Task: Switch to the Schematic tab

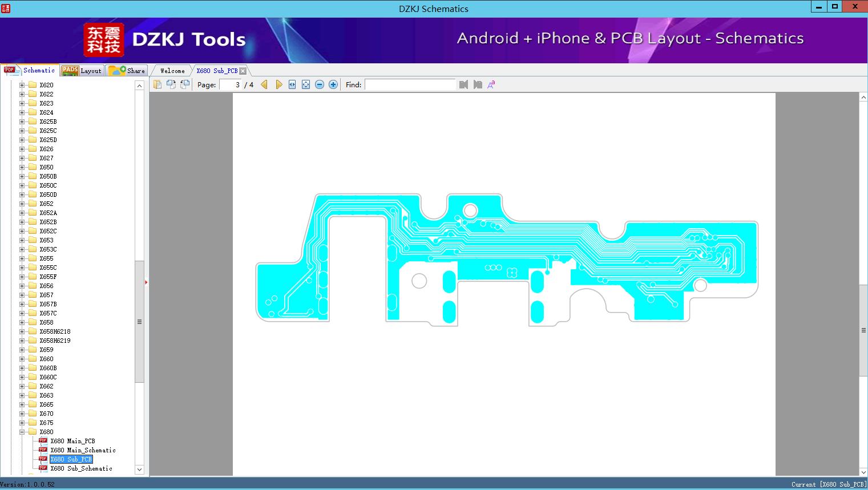Action: (x=30, y=70)
